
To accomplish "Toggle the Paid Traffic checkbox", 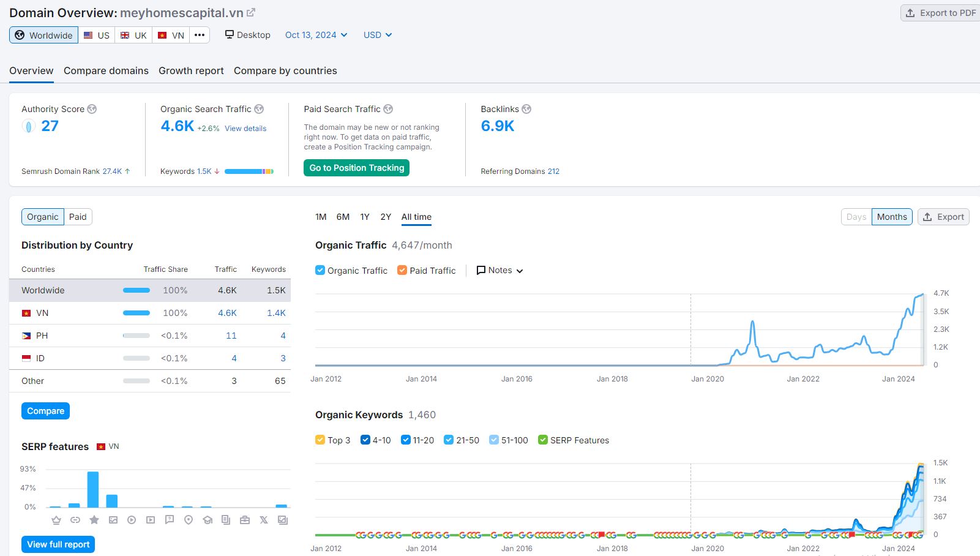I will click(x=402, y=270).
